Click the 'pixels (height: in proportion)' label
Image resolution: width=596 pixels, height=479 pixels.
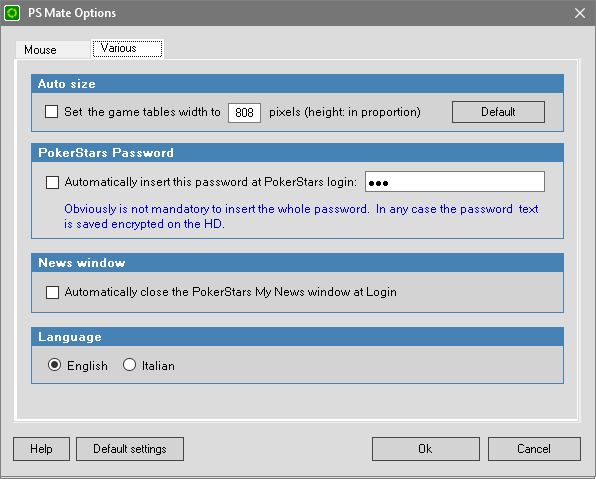(345, 112)
